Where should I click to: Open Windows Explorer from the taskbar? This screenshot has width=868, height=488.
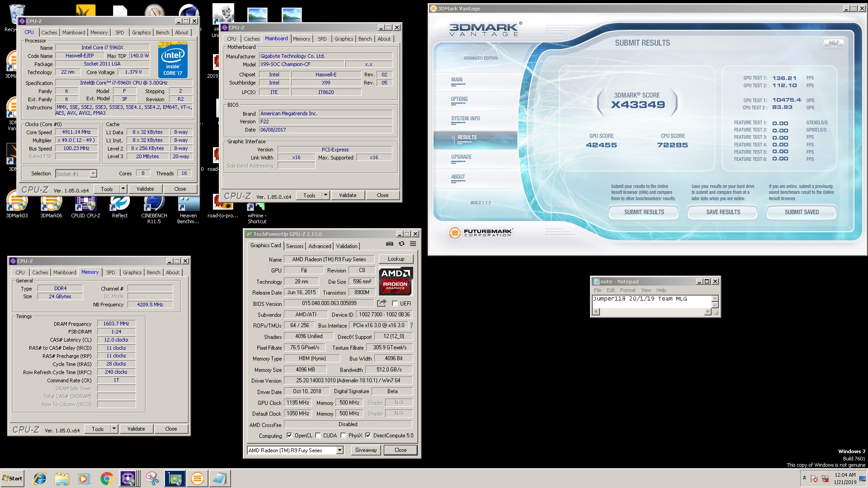pos(62,479)
